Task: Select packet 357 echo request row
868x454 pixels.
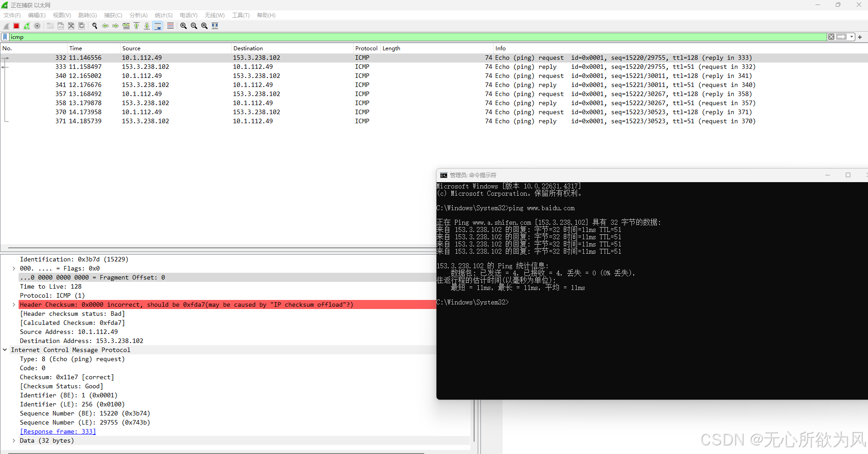Action: point(434,94)
